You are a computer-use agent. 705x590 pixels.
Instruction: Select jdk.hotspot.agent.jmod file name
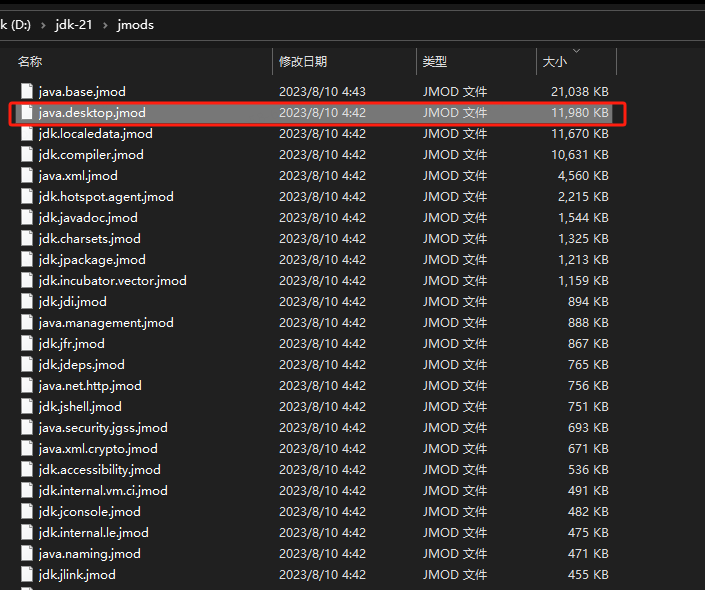(106, 197)
